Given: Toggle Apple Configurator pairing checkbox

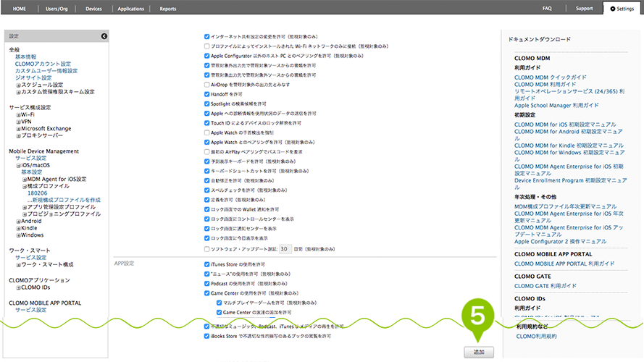Looking at the screenshot, I should (x=206, y=56).
